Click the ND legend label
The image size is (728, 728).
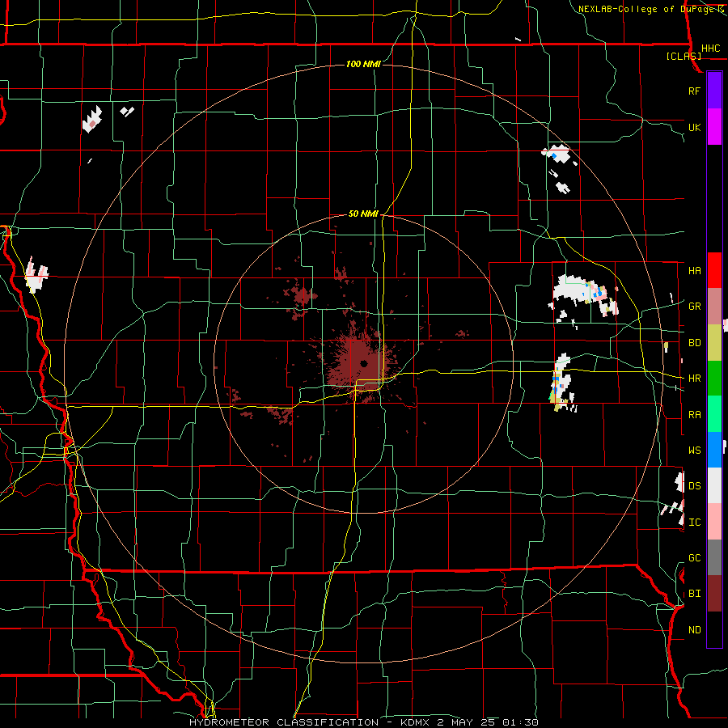pos(695,630)
